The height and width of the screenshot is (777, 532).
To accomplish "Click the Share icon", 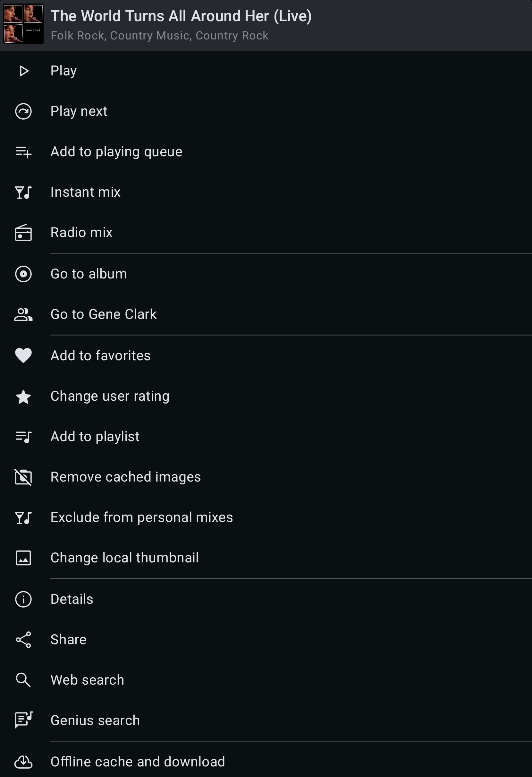I will [23, 640].
